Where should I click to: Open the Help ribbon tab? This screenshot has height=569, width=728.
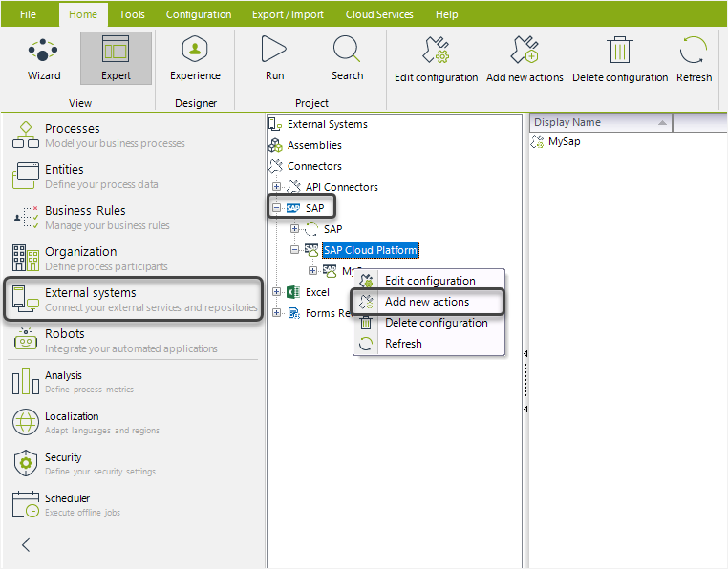point(447,14)
